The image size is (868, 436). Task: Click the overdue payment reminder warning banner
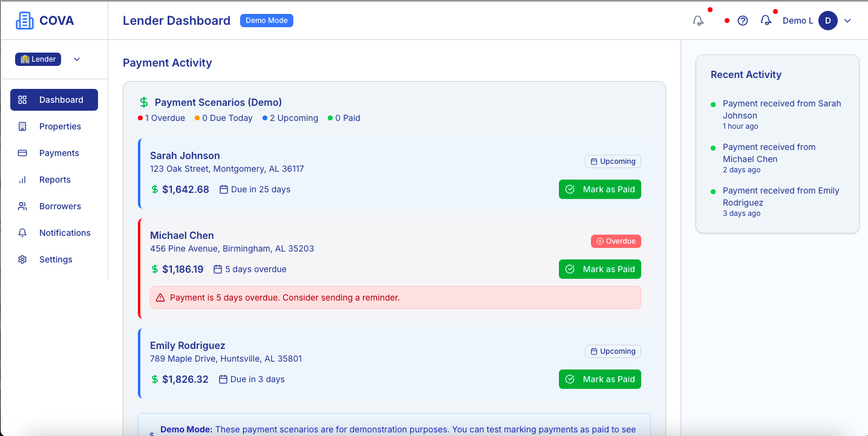click(395, 297)
